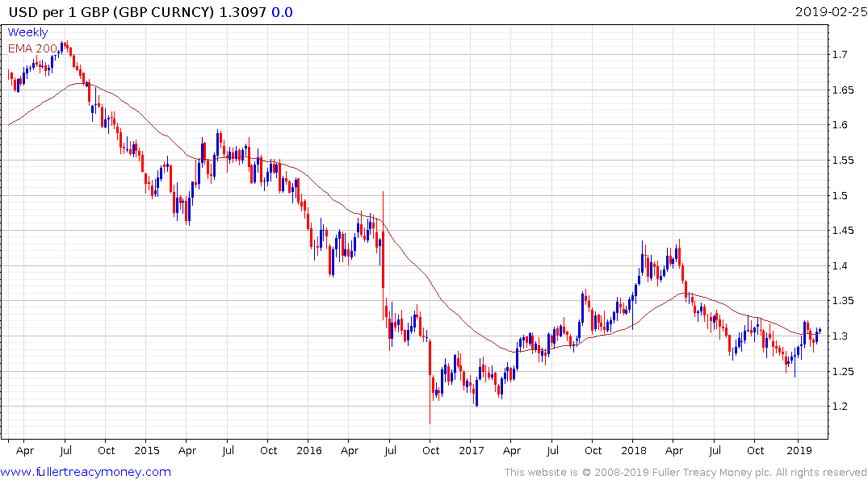Image resolution: width=868 pixels, height=484 pixels.
Task: Click the 1.45 price axis label
Action: tap(843, 231)
